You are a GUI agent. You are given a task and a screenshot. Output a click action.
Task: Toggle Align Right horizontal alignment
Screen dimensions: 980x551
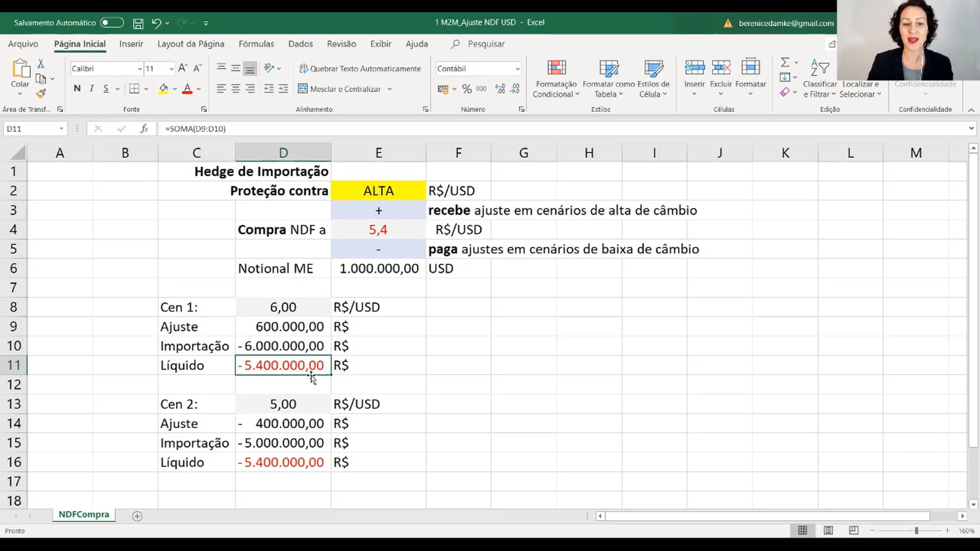[x=250, y=89]
